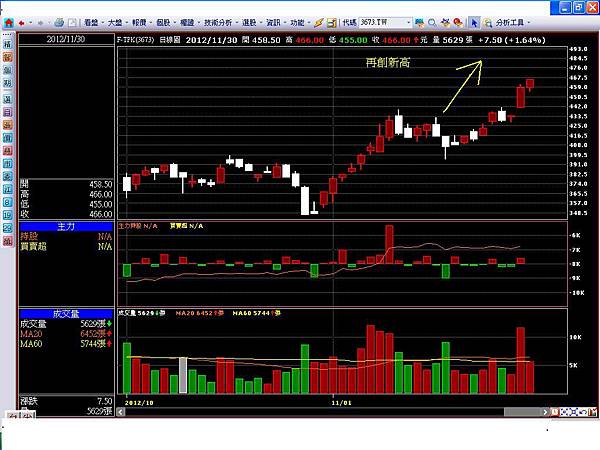Click the 主力 panel header
The image size is (600, 450).
[x=66, y=227]
